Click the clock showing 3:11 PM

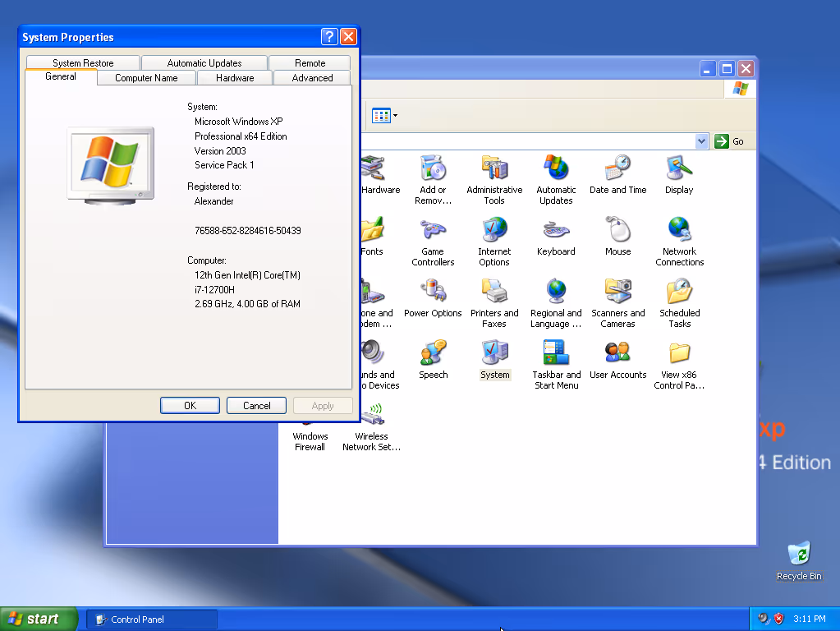coord(810,619)
